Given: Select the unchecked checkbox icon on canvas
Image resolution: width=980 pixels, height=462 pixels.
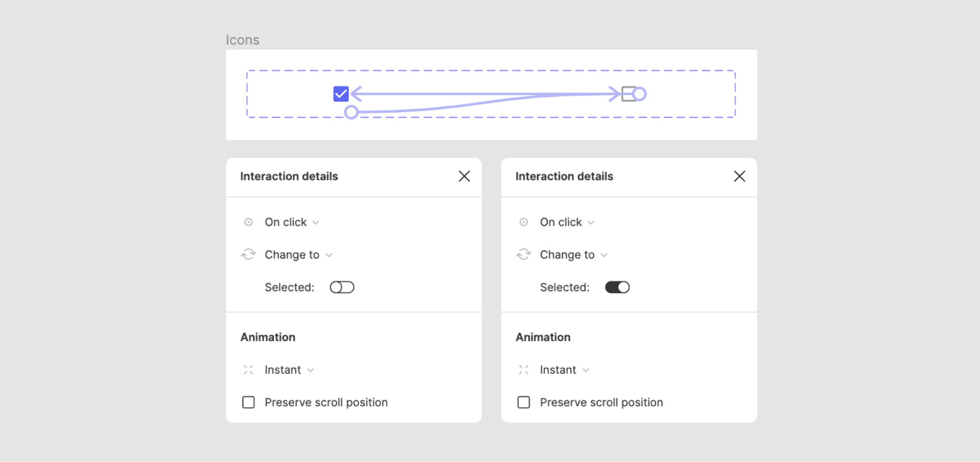Looking at the screenshot, I should pos(629,94).
